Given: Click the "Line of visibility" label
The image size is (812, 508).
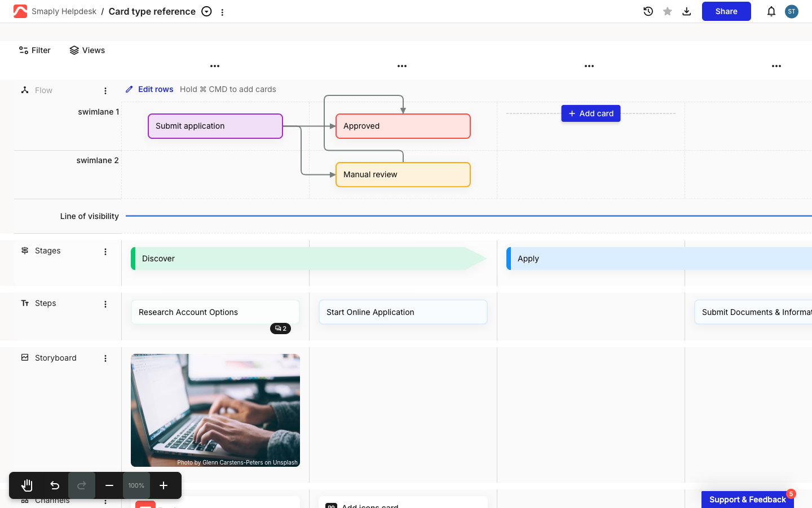Looking at the screenshot, I should tap(90, 216).
